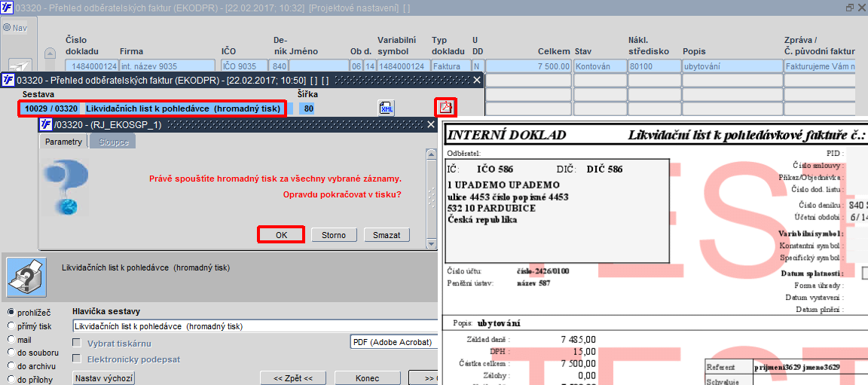Pick the do souboru radio option
868x385 pixels.
pos(11,353)
